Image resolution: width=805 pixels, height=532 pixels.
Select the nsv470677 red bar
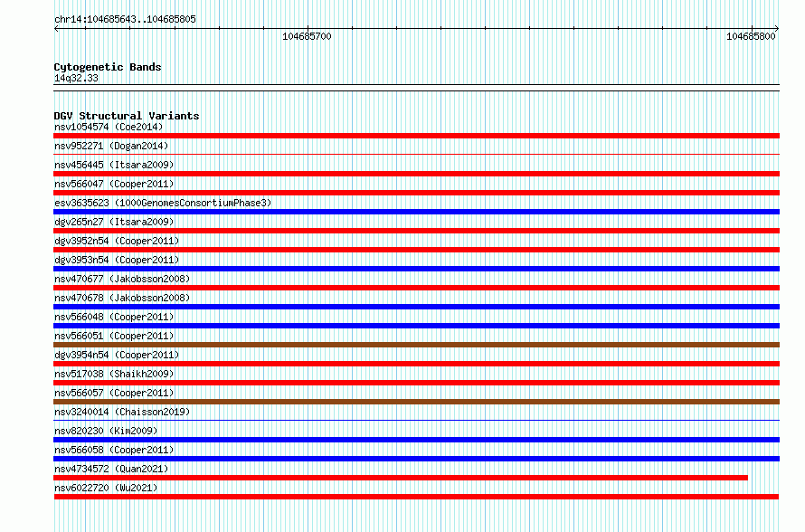coord(416,288)
